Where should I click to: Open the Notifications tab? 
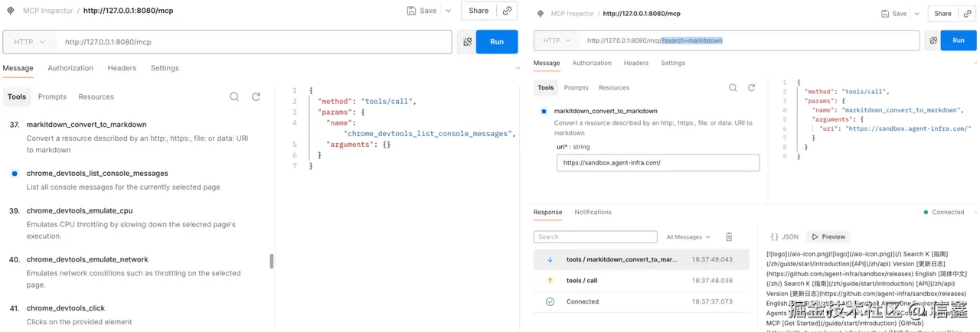pos(593,212)
